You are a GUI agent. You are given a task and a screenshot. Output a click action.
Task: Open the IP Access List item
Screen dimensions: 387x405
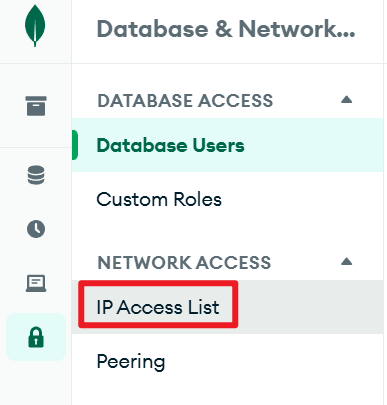coord(158,307)
